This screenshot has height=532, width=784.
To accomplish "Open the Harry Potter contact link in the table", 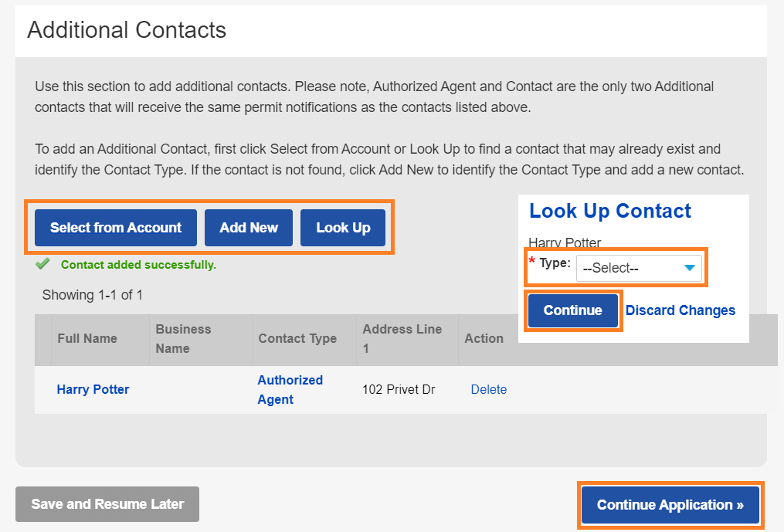I will pyautogui.click(x=93, y=390).
